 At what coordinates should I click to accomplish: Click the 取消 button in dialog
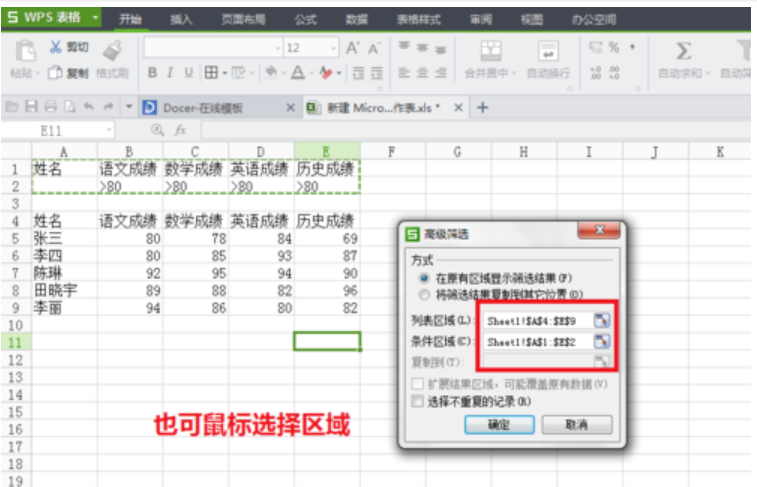[576, 425]
